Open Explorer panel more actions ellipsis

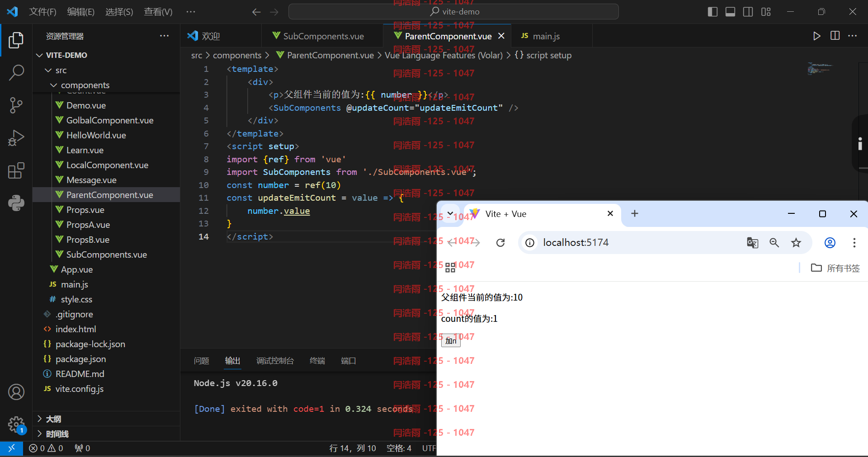coord(164,36)
